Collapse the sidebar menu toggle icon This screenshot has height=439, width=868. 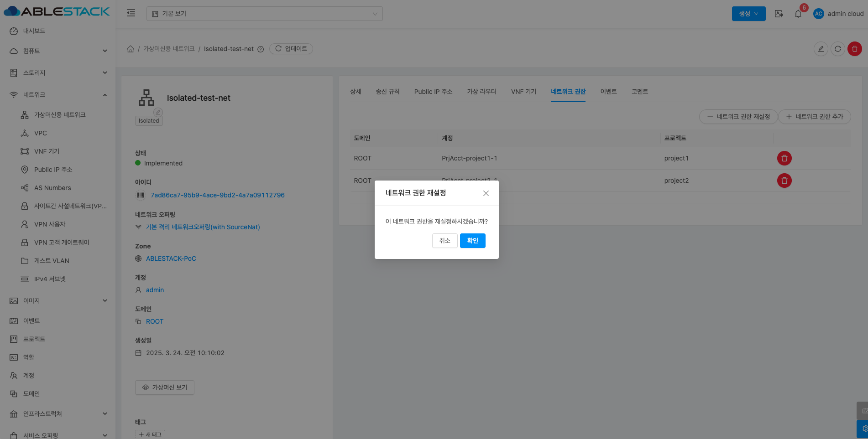point(131,13)
